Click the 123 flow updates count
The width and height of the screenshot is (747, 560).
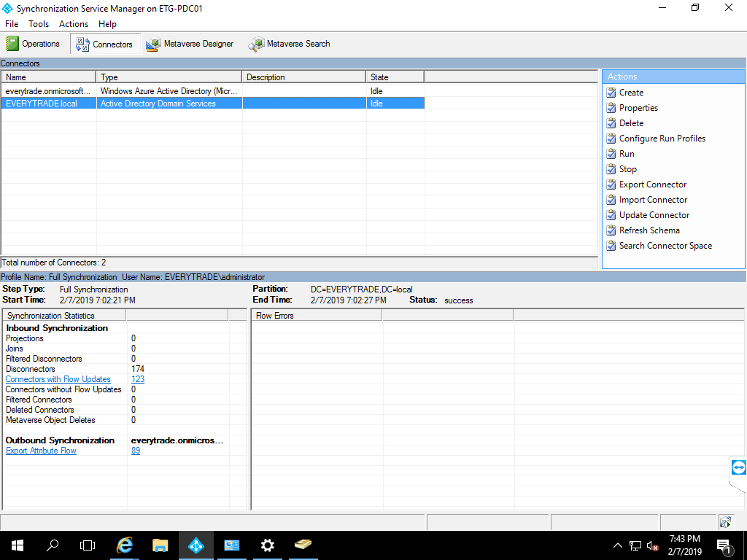[x=138, y=379]
